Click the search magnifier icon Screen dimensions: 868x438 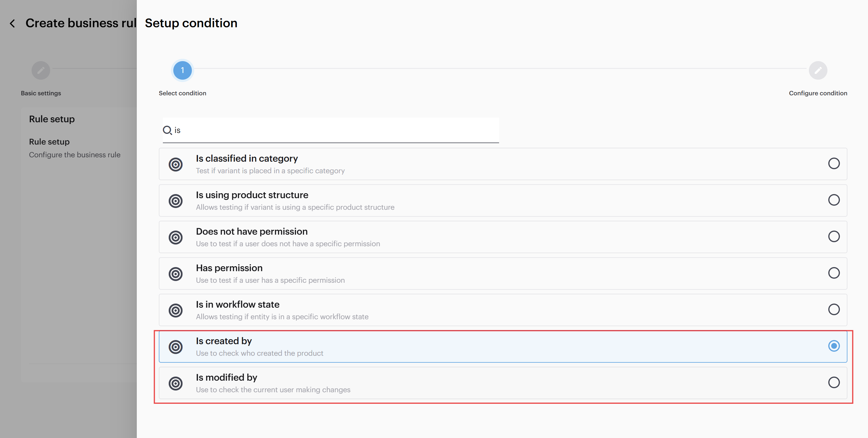[x=167, y=130]
